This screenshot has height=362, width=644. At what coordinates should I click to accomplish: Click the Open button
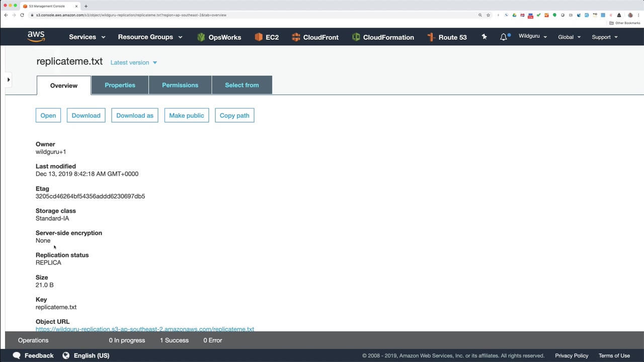point(48,116)
